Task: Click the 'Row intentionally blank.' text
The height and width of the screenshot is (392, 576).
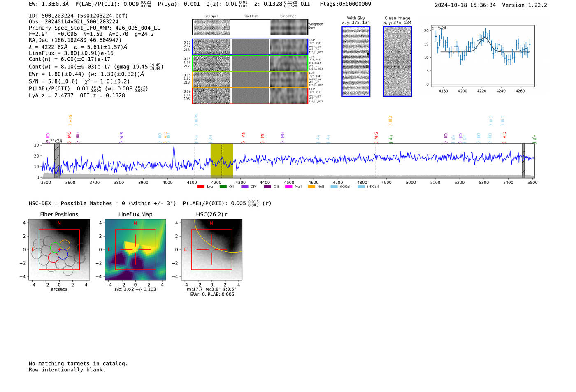Action: click(x=67, y=370)
